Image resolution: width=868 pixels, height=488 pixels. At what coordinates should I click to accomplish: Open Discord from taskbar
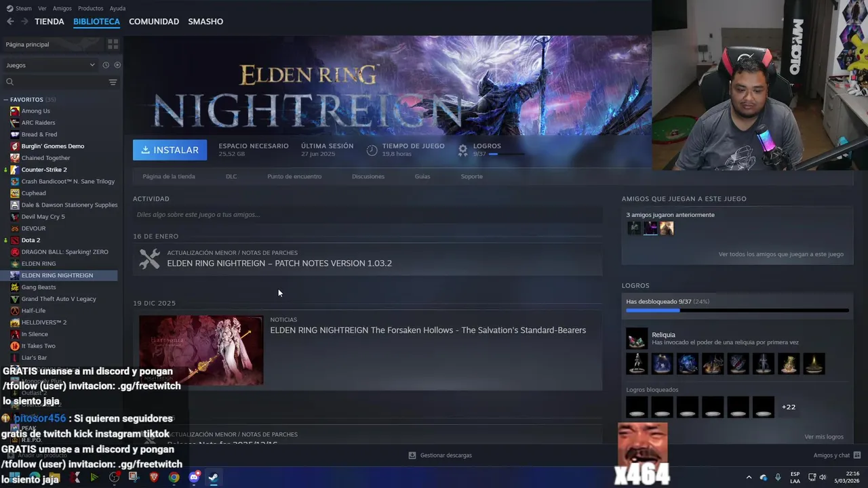coord(194,477)
